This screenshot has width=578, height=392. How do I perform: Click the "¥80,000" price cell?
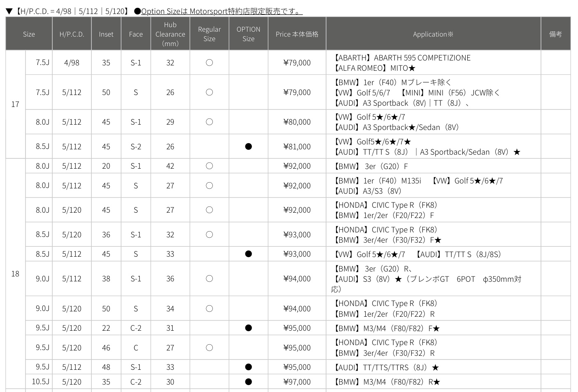point(297,122)
